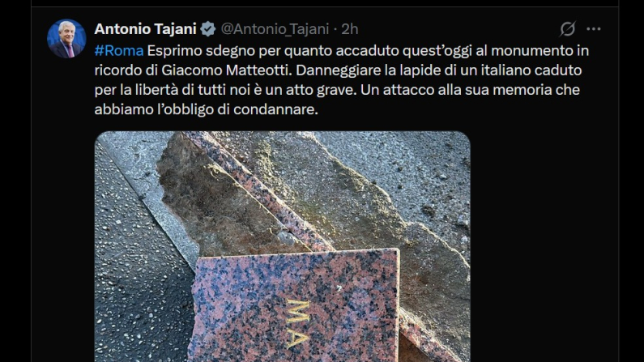The width and height of the screenshot is (644, 362).
Task: Click the tweet's last line mentioning condannare
Action: [x=207, y=109]
